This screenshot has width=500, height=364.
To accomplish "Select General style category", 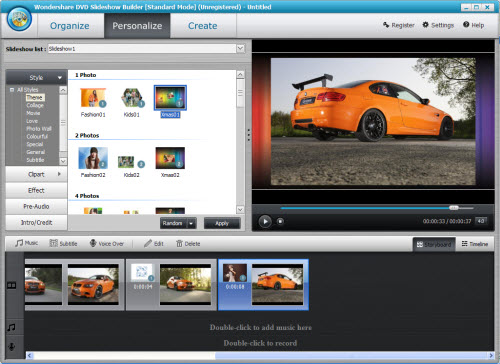I will pyautogui.click(x=36, y=152).
